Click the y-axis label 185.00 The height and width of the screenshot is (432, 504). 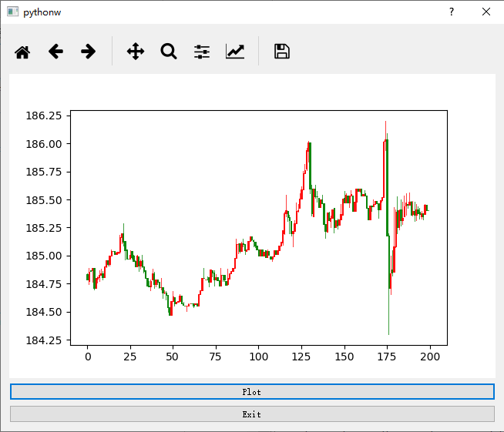coord(44,256)
